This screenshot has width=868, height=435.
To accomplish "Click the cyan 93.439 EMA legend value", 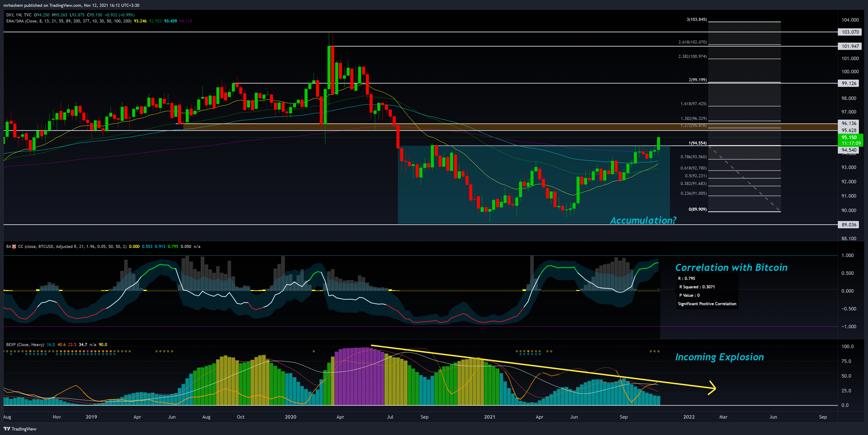I will 171,21.
